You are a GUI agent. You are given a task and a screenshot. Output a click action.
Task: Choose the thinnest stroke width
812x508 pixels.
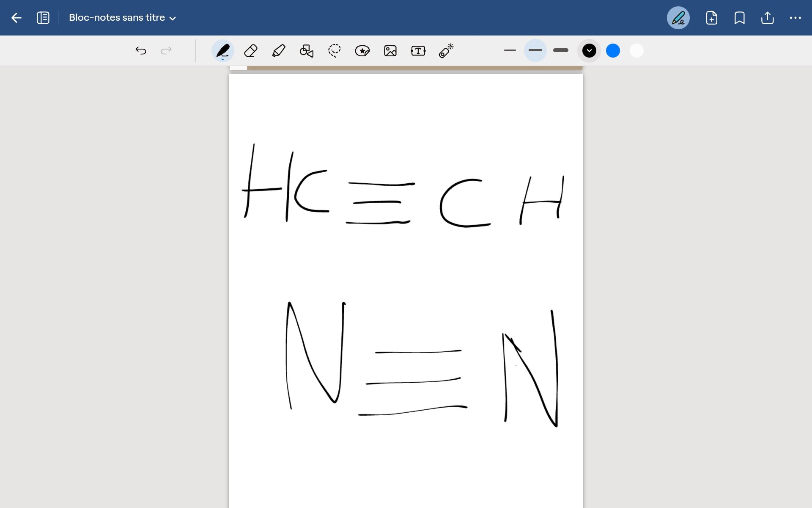pos(510,50)
